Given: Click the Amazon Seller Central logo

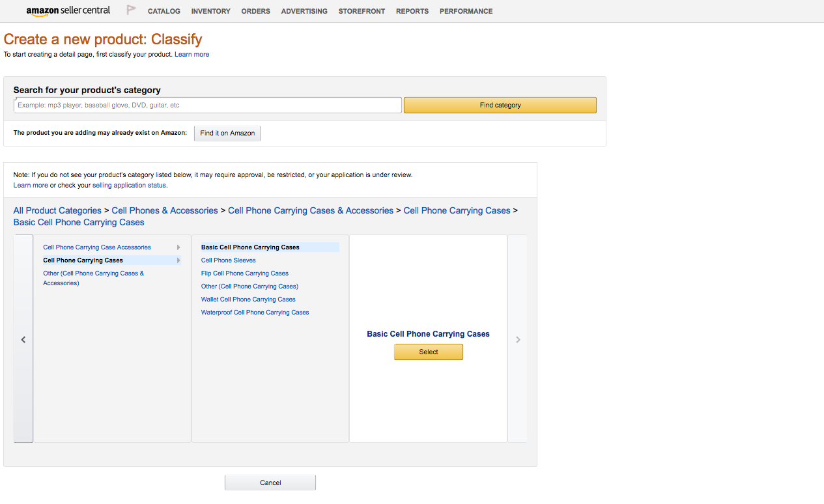Looking at the screenshot, I should pos(68,10).
